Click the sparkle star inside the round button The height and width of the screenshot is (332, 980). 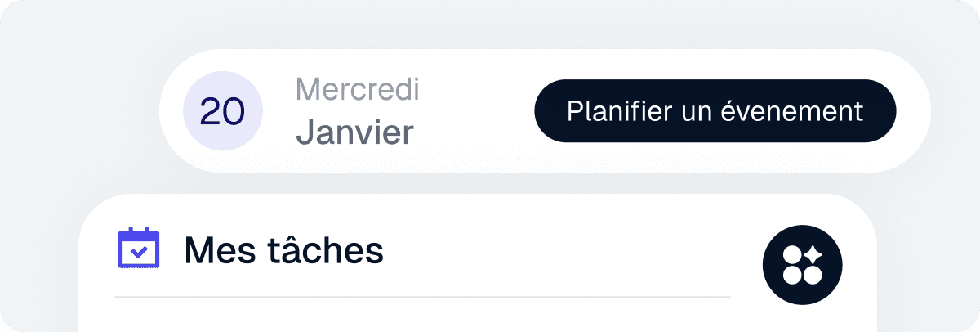coord(813,255)
